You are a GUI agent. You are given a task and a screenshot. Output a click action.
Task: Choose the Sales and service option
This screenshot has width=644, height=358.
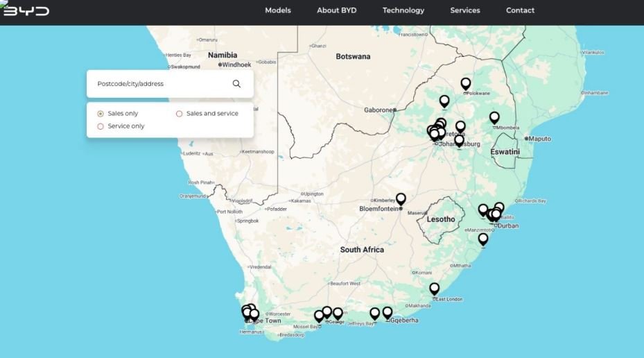coord(180,114)
